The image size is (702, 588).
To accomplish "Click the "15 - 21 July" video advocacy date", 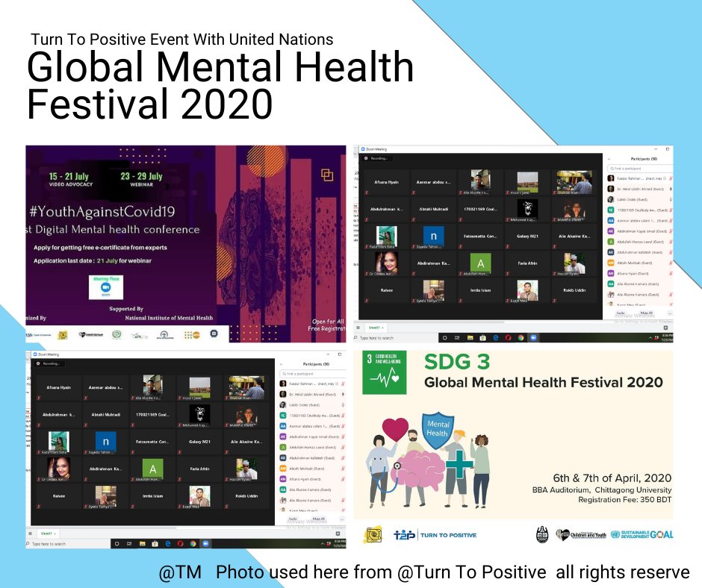I will pos(69,176).
